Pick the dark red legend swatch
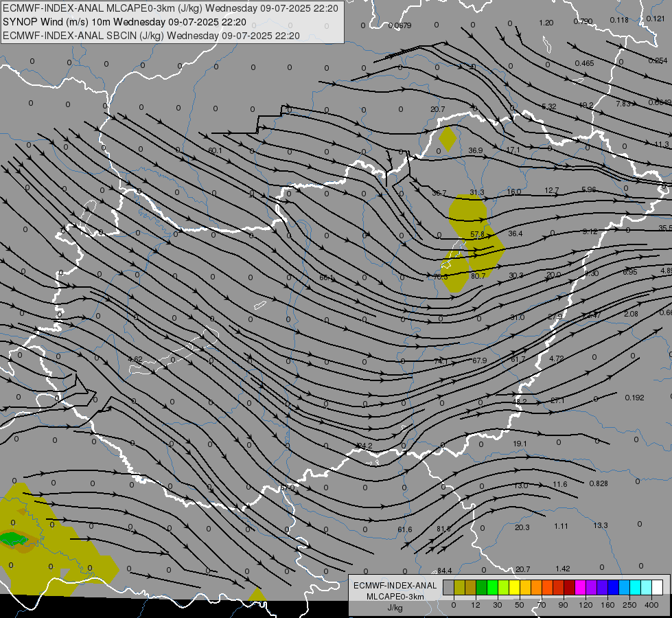This screenshot has width=672, height=618. [x=570, y=588]
